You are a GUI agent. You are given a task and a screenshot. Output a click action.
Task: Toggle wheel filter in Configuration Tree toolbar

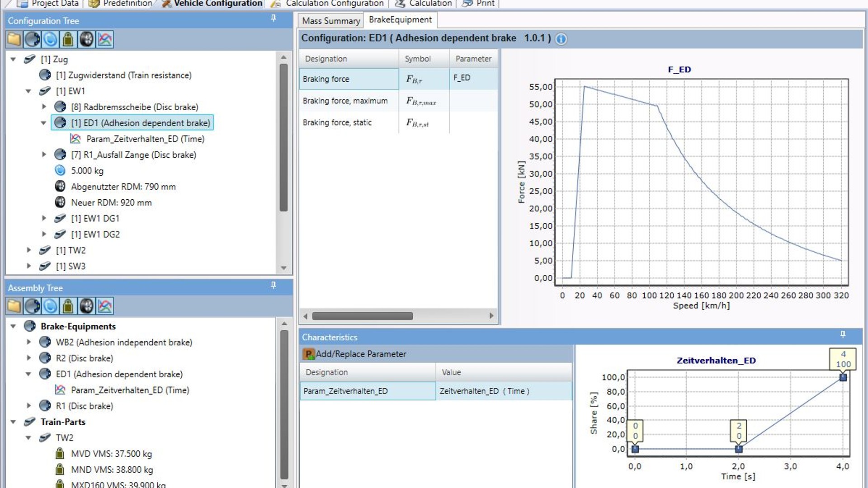(x=86, y=39)
